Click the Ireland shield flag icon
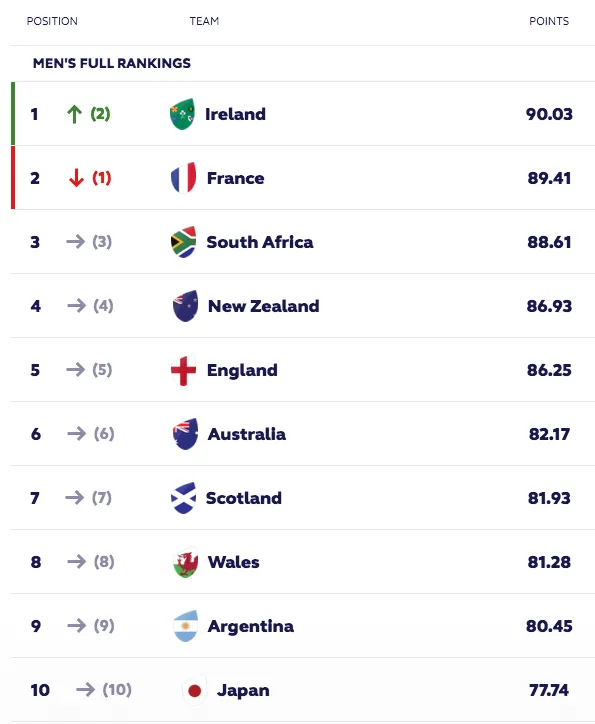The image size is (595, 724). point(182,114)
